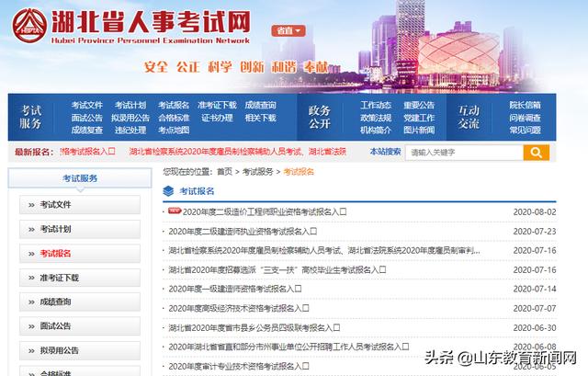Click the date 2020-06-30
Viewport: 588px width, 376px height.
pos(535,328)
